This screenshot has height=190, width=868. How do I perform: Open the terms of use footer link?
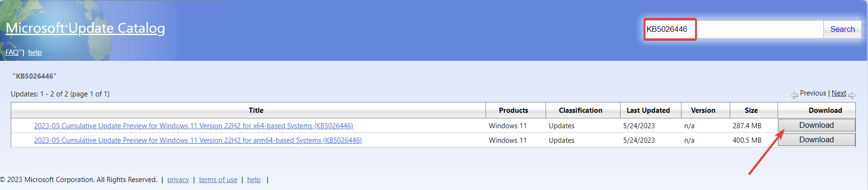coord(218,180)
